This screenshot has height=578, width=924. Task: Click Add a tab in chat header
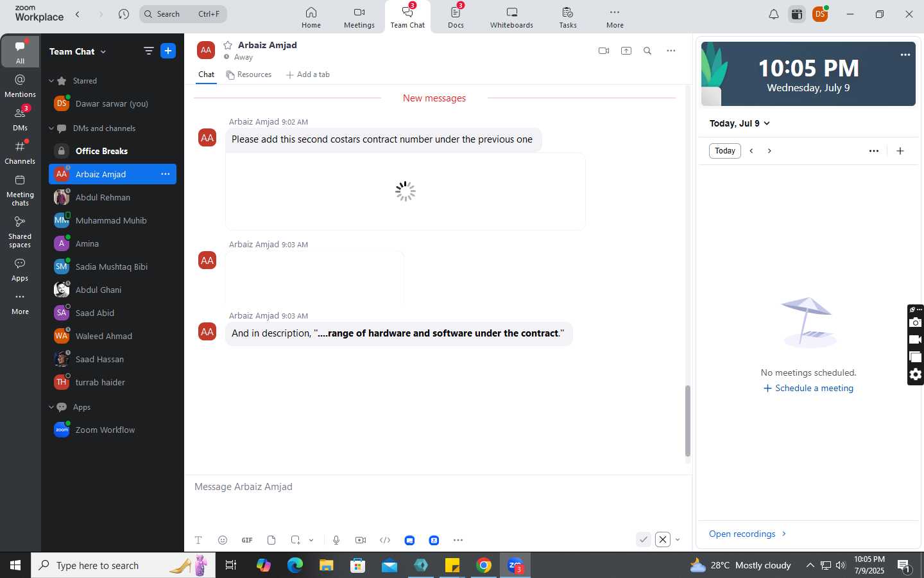tap(308, 74)
